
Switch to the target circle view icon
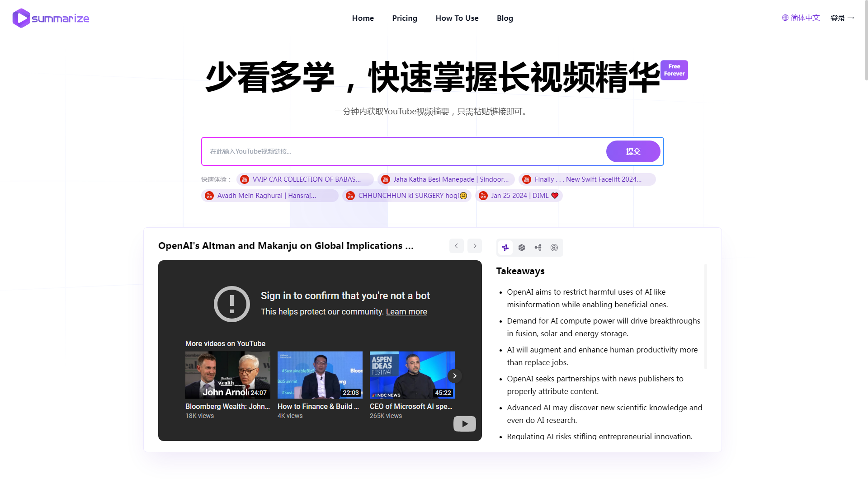pyautogui.click(x=554, y=248)
